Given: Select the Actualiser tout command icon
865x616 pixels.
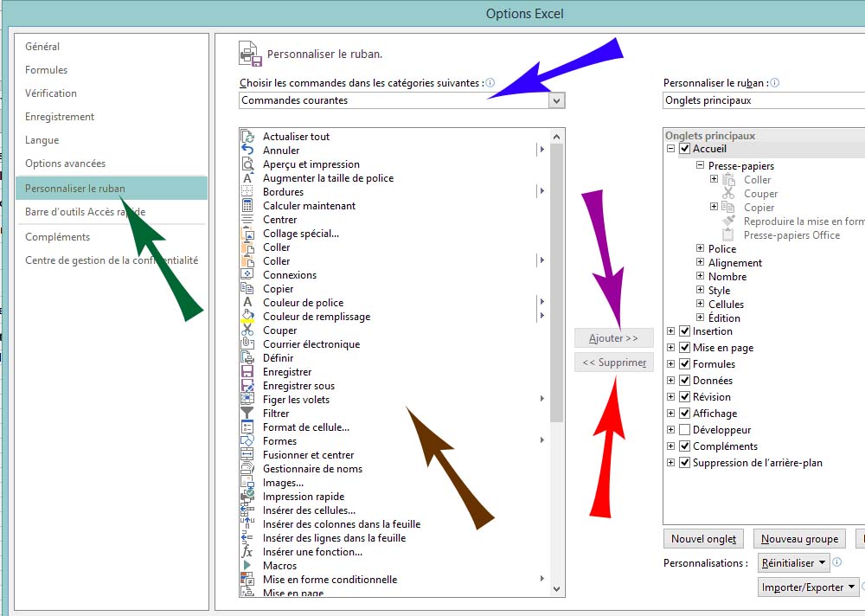Looking at the screenshot, I should pyautogui.click(x=247, y=137).
